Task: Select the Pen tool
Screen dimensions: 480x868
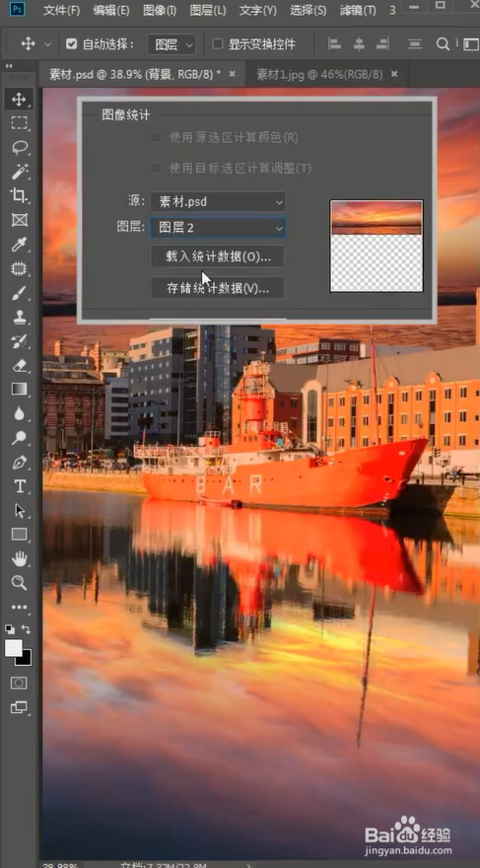Action: coord(20,463)
